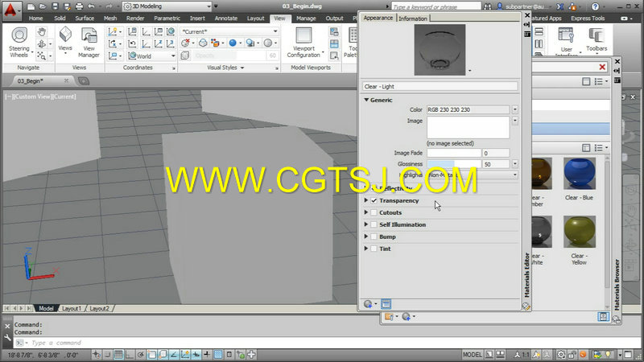The width and height of the screenshot is (644, 362).
Task: Click the wrench icon beside command line
Action: 7,337
